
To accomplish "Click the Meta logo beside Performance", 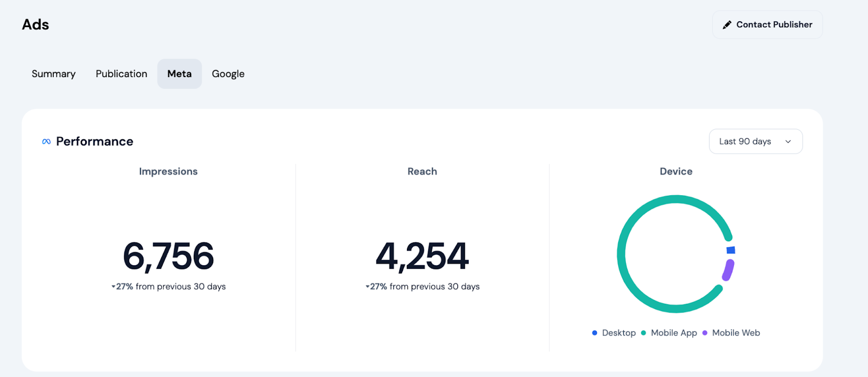I will pyautogui.click(x=47, y=142).
